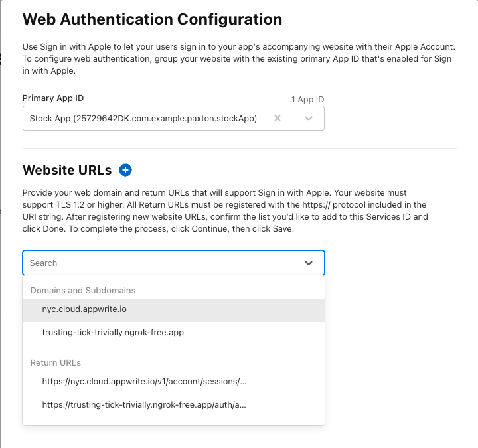Click the TLS 1.2 requirement description text

[225, 211]
